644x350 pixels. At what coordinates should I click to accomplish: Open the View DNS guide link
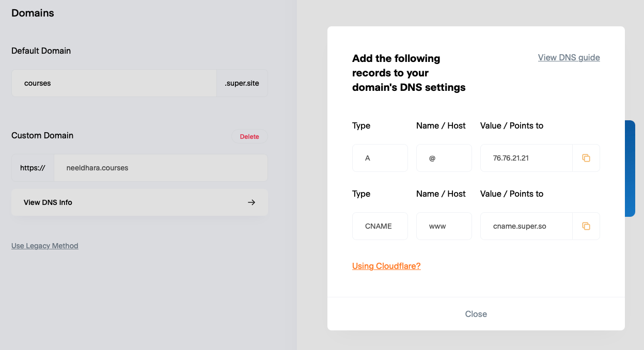569,57
